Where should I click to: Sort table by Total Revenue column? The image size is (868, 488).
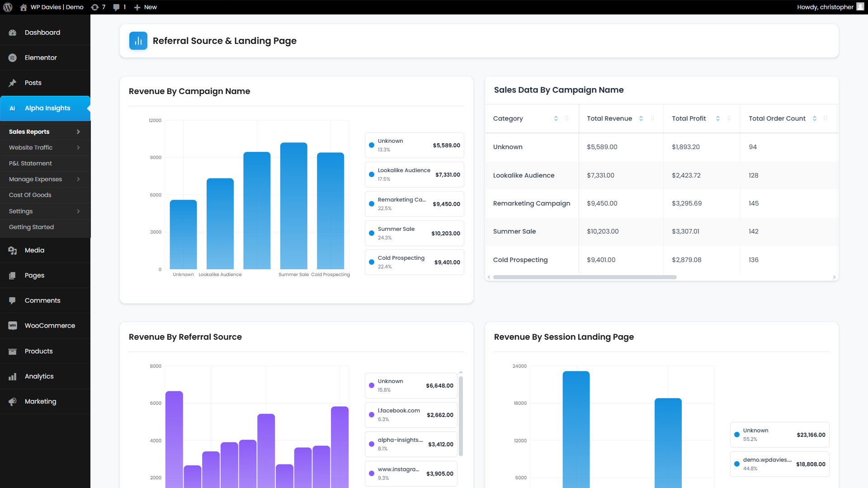(641, 118)
